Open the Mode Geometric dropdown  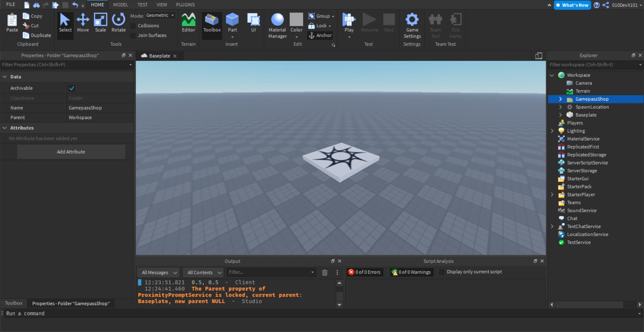coord(160,15)
